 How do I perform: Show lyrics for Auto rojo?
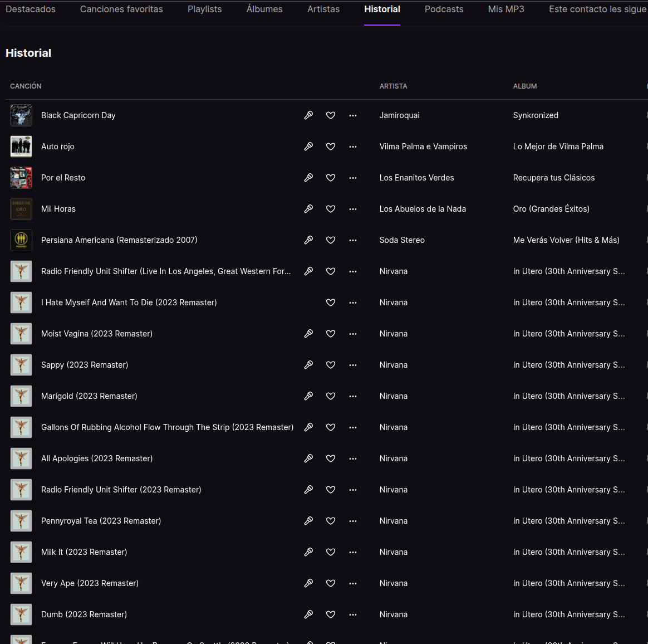308,147
